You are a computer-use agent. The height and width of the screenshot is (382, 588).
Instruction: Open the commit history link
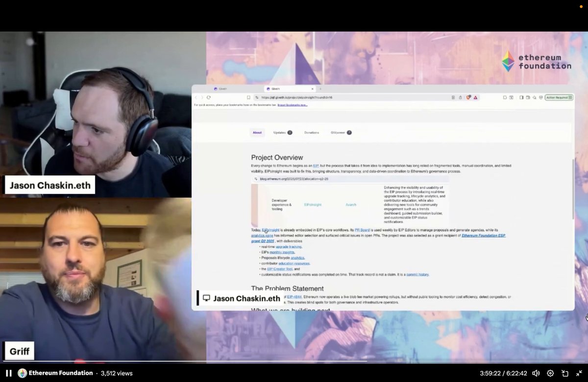click(417, 275)
